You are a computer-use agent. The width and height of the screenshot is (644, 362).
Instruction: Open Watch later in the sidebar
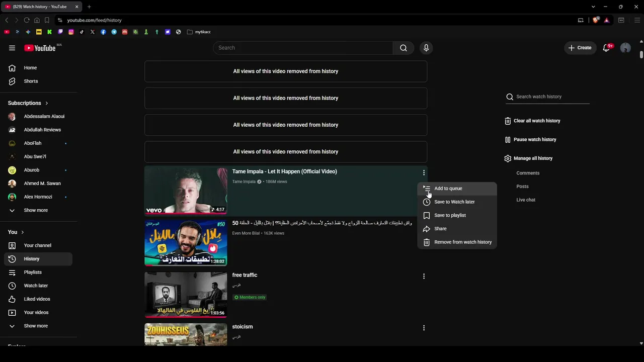pyautogui.click(x=38, y=286)
